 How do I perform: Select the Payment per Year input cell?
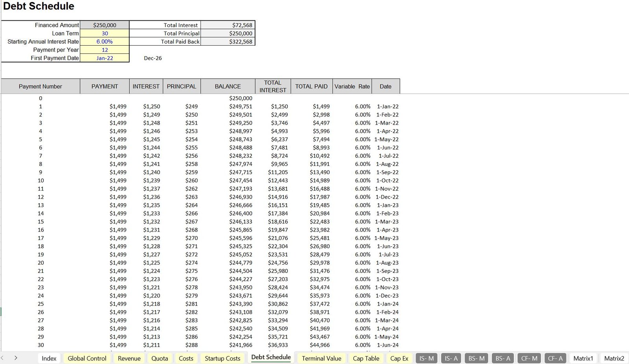pos(105,50)
